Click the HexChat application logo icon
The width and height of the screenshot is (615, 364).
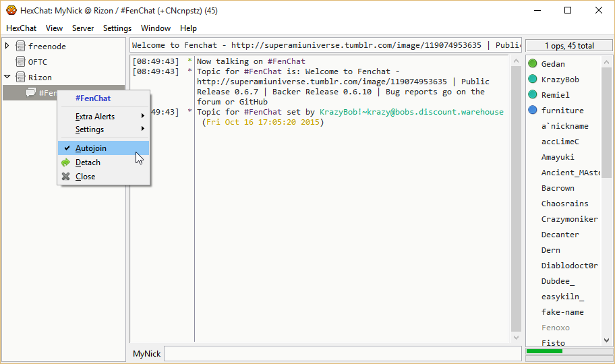(x=11, y=10)
